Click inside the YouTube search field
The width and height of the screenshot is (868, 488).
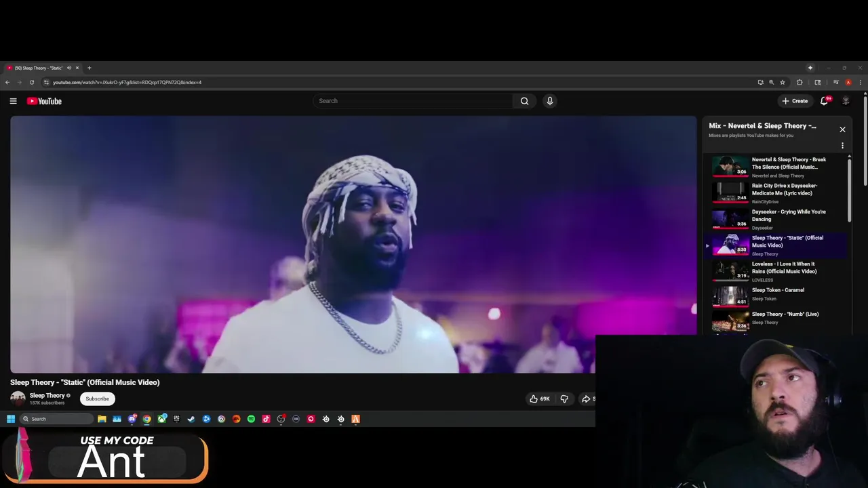click(x=414, y=101)
